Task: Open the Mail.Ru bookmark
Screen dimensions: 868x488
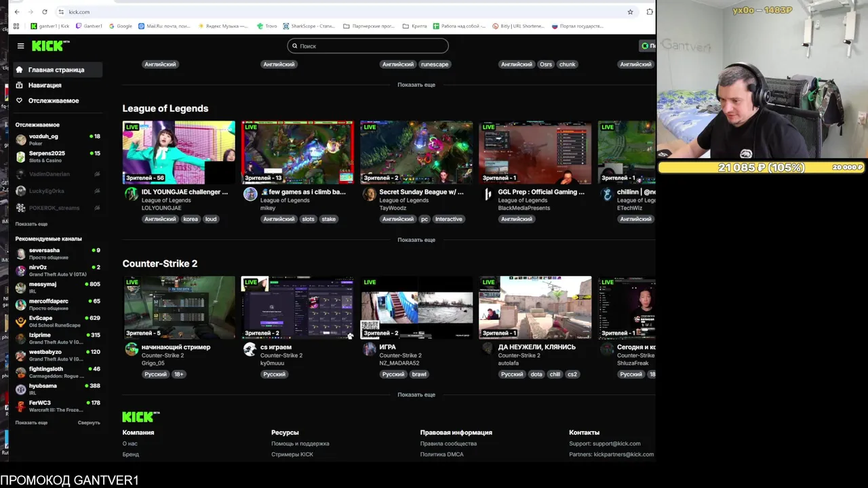Action: click(164, 26)
